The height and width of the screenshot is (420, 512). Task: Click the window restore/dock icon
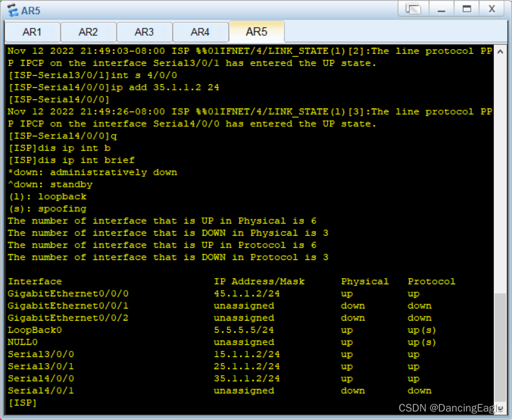413,9
